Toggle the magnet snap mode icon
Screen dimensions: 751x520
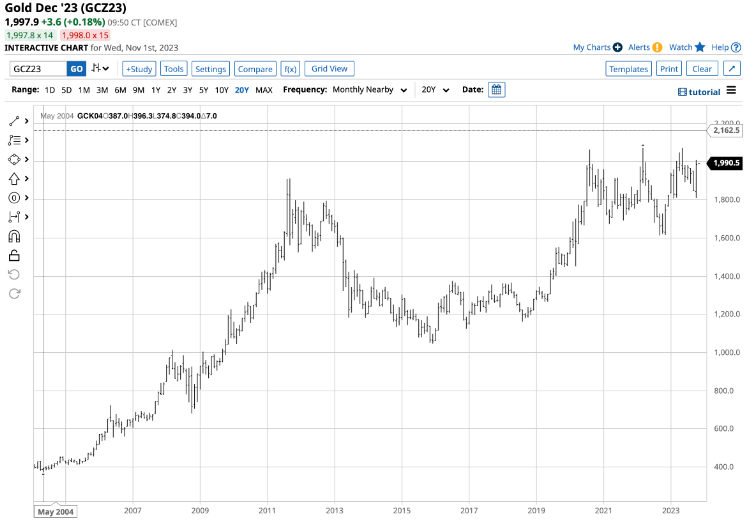[x=14, y=237]
